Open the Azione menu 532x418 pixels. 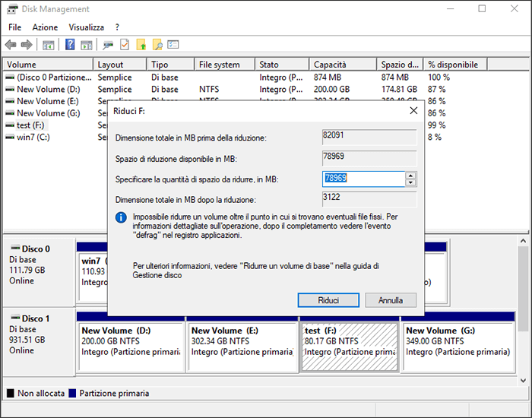point(45,27)
